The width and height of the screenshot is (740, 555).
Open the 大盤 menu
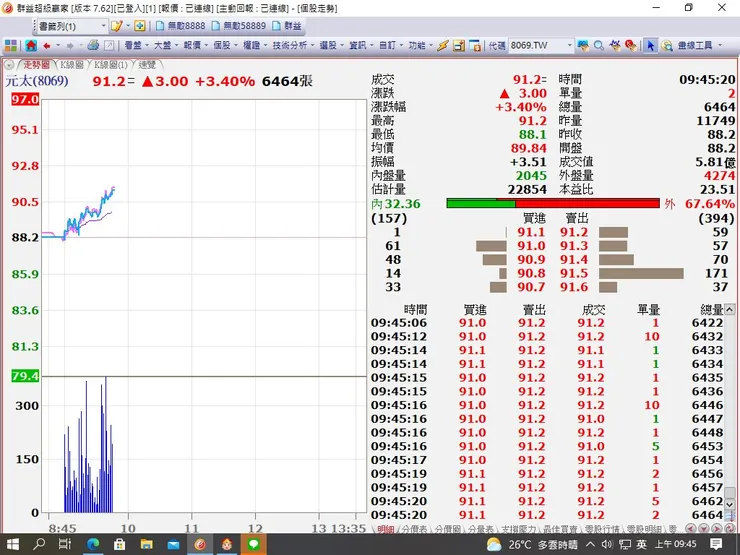(166, 45)
